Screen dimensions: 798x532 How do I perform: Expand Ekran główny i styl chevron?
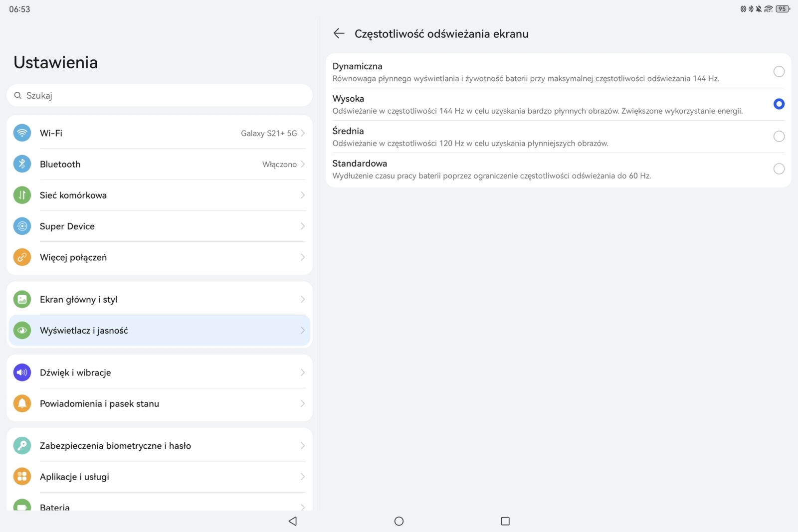[x=302, y=299]
